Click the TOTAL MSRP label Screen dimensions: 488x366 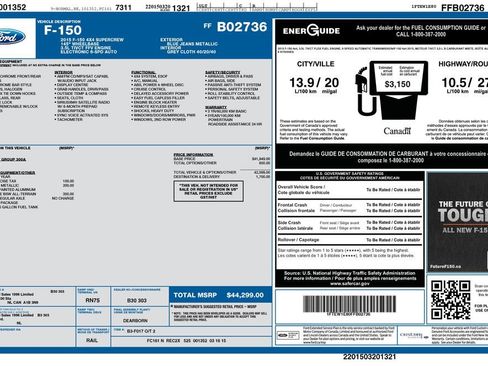(x=195, y=295)
